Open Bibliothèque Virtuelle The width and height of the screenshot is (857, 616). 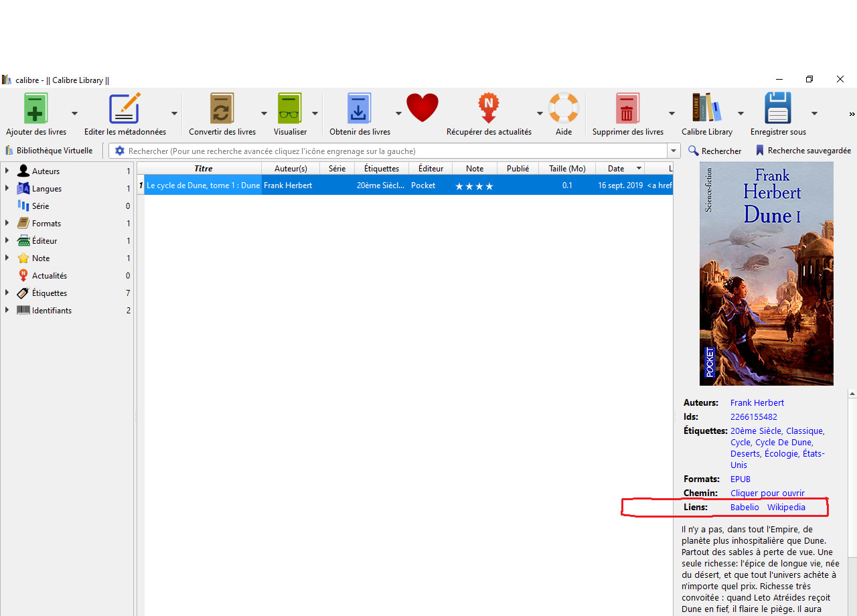pos(49,151)
